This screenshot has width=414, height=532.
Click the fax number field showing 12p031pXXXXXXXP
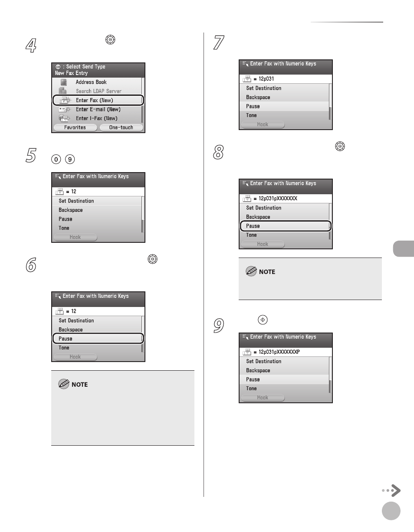coord(286,352)
